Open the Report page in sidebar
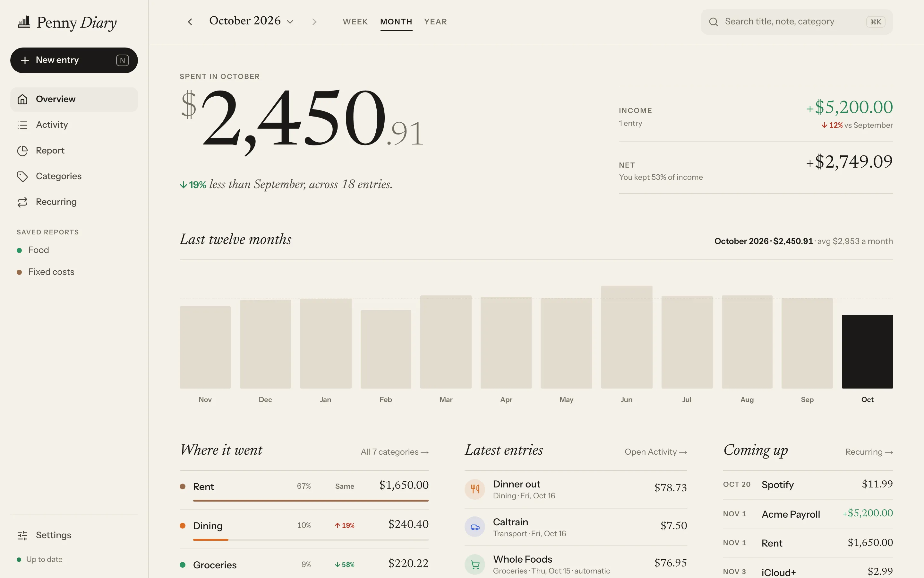Viewport: 924px width, 578px height. (x=74, y=151)
